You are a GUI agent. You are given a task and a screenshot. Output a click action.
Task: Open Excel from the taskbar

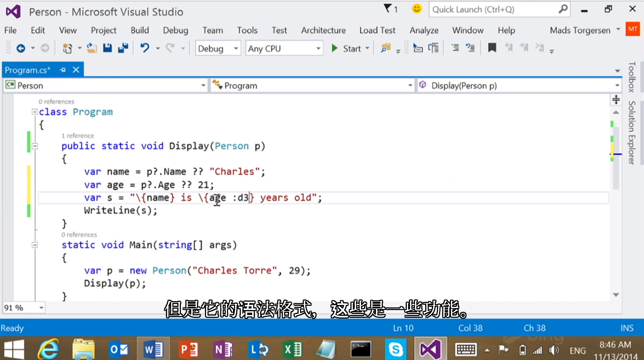coord(292,349)
